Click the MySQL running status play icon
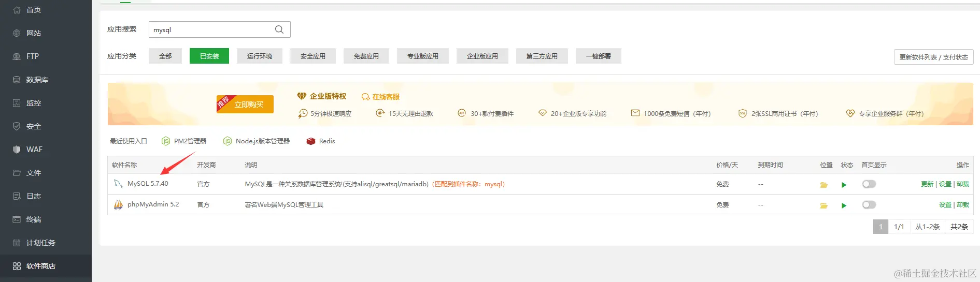 pyautogui.click(x=844, y=185)
